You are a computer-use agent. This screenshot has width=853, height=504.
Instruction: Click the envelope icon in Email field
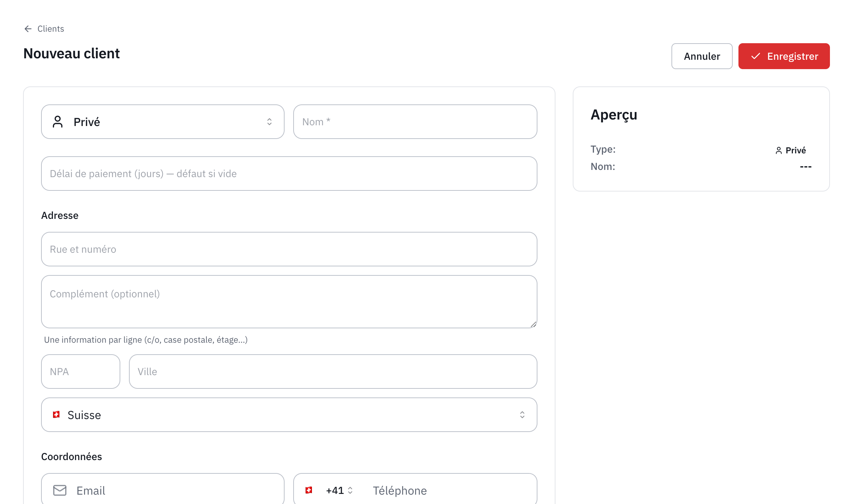60,490
